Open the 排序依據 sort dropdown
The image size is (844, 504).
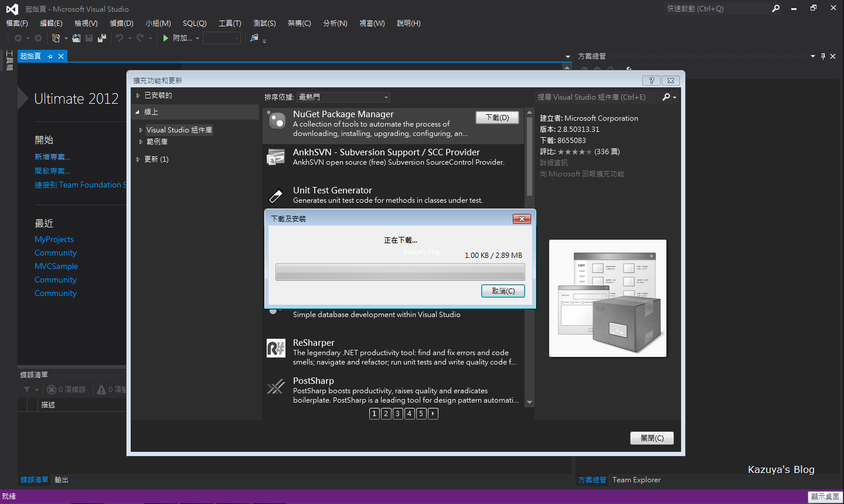[x=343, y=97]
